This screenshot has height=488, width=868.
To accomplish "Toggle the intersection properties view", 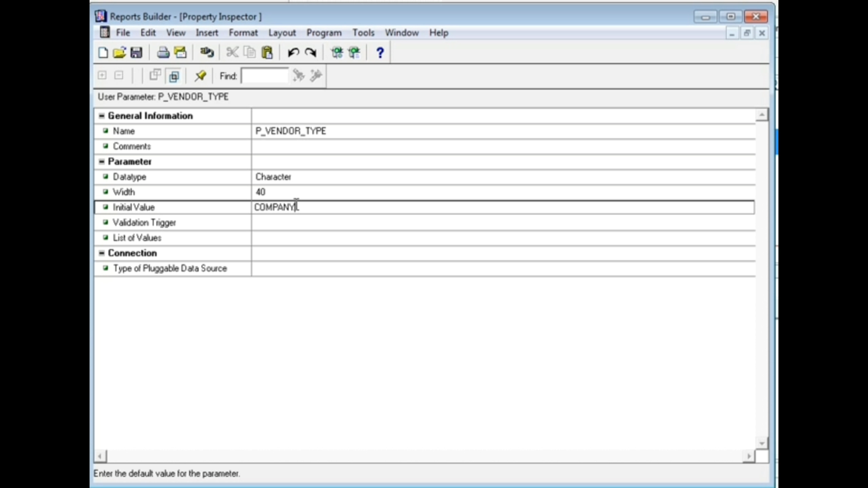I will pyautogui.click(x=174, y=75).
